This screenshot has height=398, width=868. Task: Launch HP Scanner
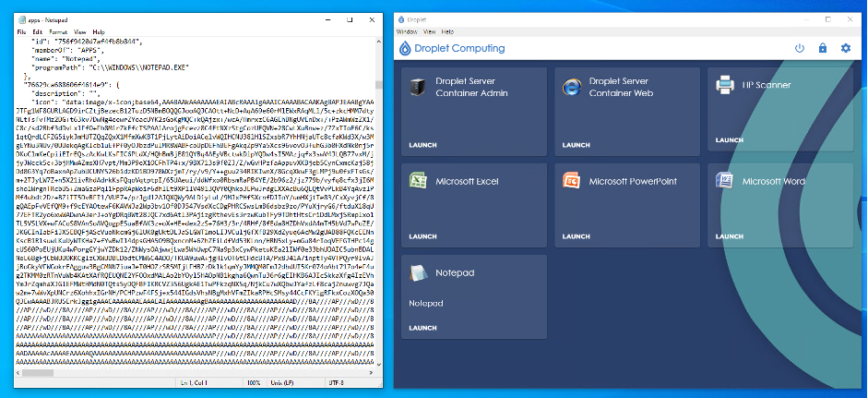[x=729, y=140]
